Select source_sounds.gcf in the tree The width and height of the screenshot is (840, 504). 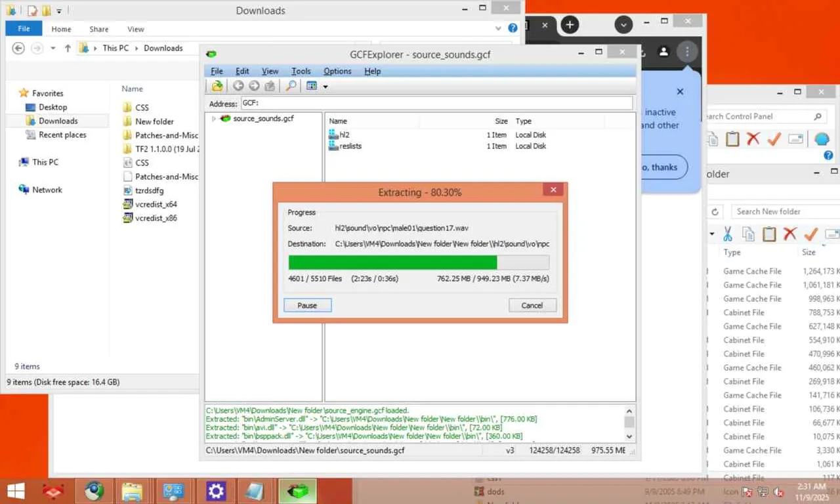tap(263, 119)
